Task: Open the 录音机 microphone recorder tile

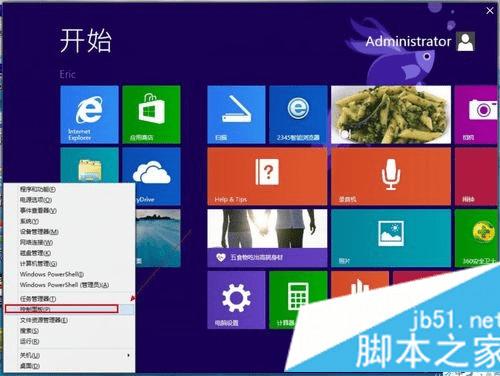Action: pyautogui.click(x=391, y=177)
